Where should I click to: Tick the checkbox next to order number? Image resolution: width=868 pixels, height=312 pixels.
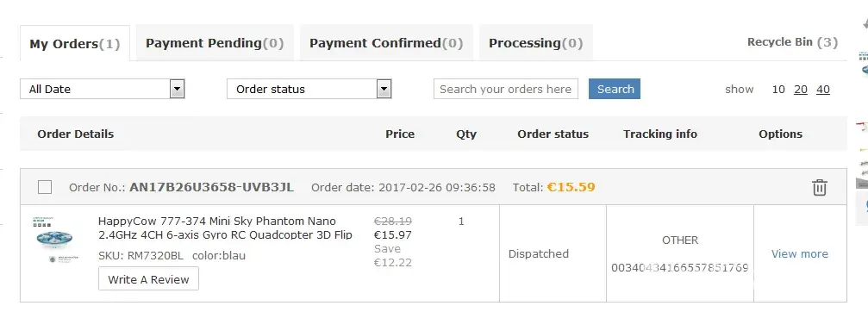[x=45, y=187]
